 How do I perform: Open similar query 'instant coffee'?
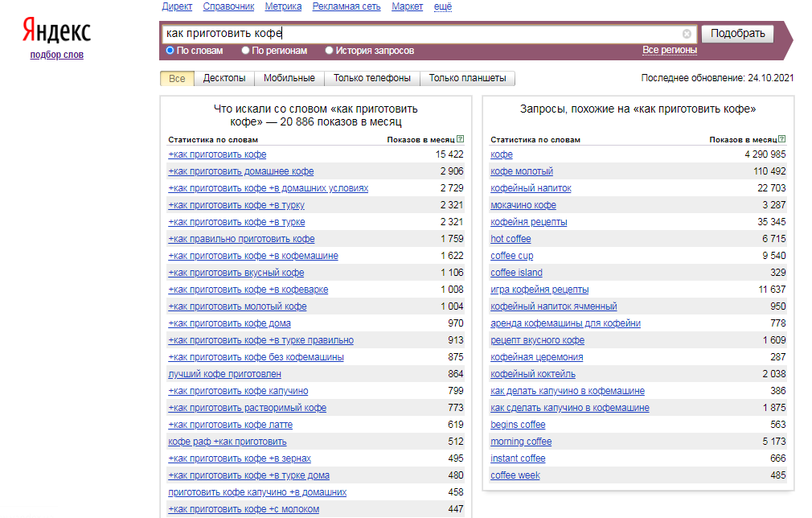[x=518, y=458]
